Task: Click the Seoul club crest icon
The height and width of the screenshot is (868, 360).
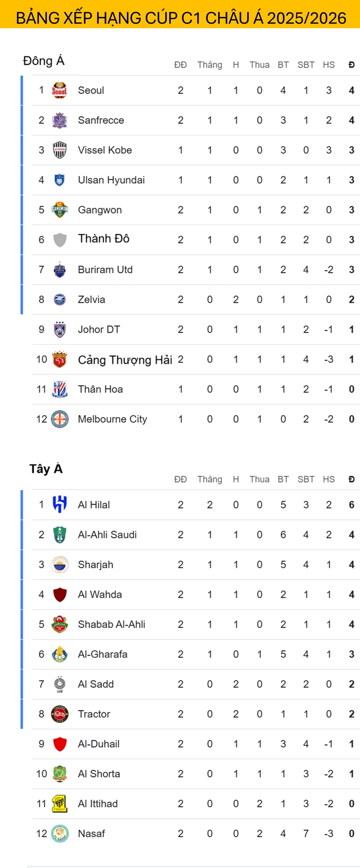Action: (60, 90)
